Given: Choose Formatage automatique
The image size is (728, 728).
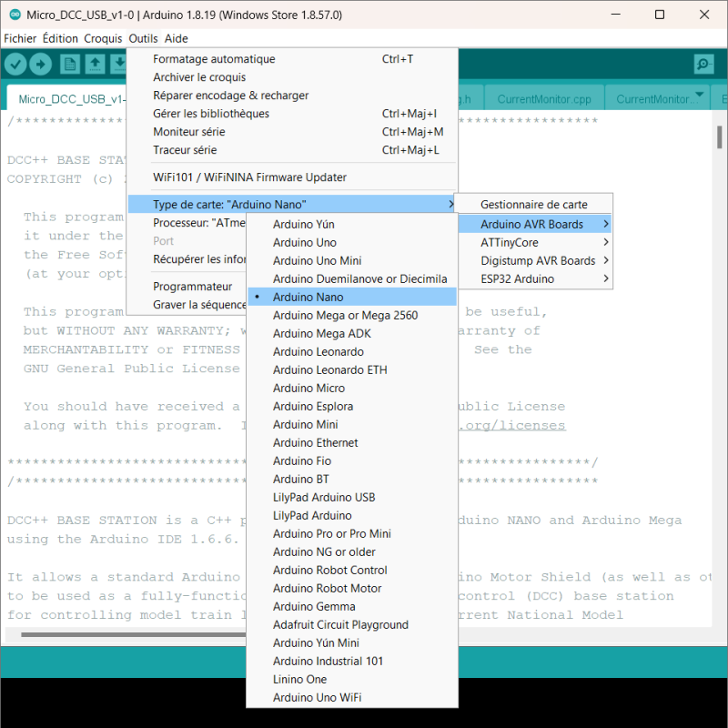Looking at the screenshot, I should [292, 59].
